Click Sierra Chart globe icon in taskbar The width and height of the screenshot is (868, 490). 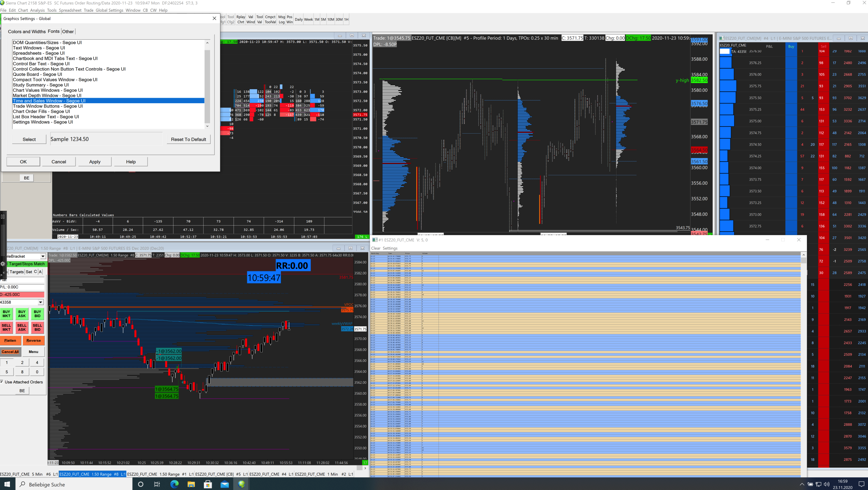pos(241,484)
